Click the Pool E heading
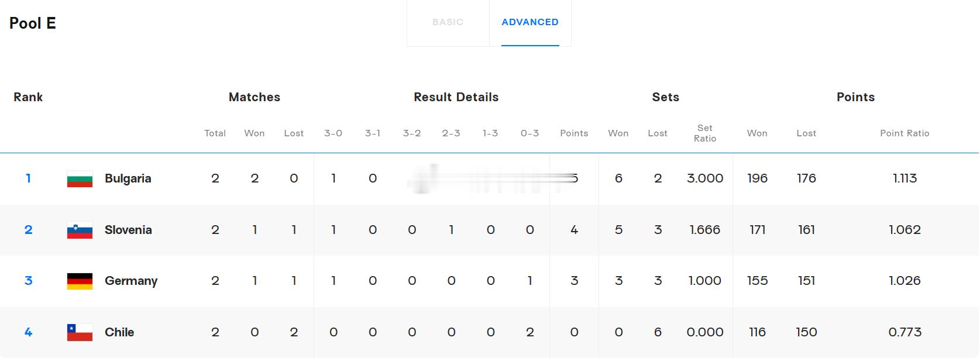Image resolution: width=980 pixels, height=358 pixels. coord(33,23)
